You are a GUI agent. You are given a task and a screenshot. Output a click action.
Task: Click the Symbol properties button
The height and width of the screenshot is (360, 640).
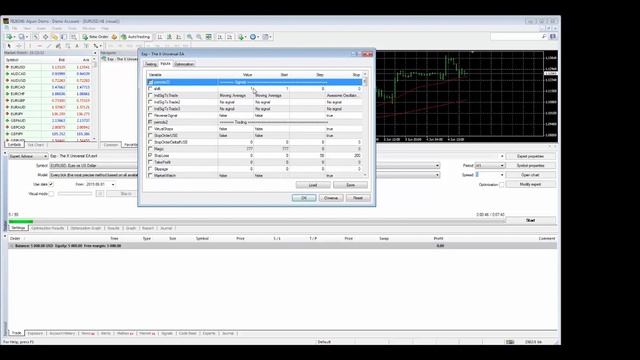tap(531, 166)
